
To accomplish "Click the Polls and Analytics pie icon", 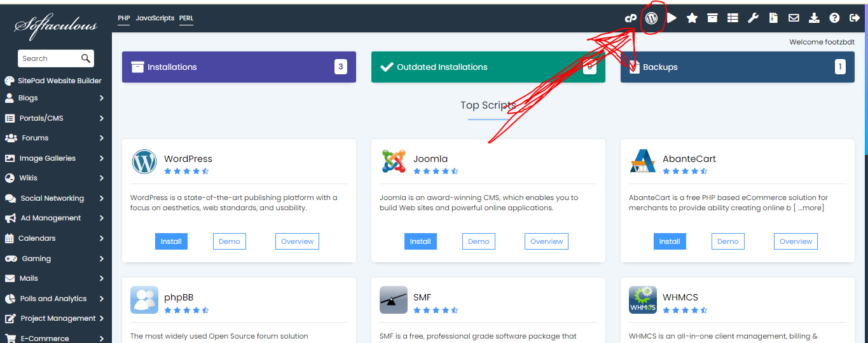I will point(10,299).
